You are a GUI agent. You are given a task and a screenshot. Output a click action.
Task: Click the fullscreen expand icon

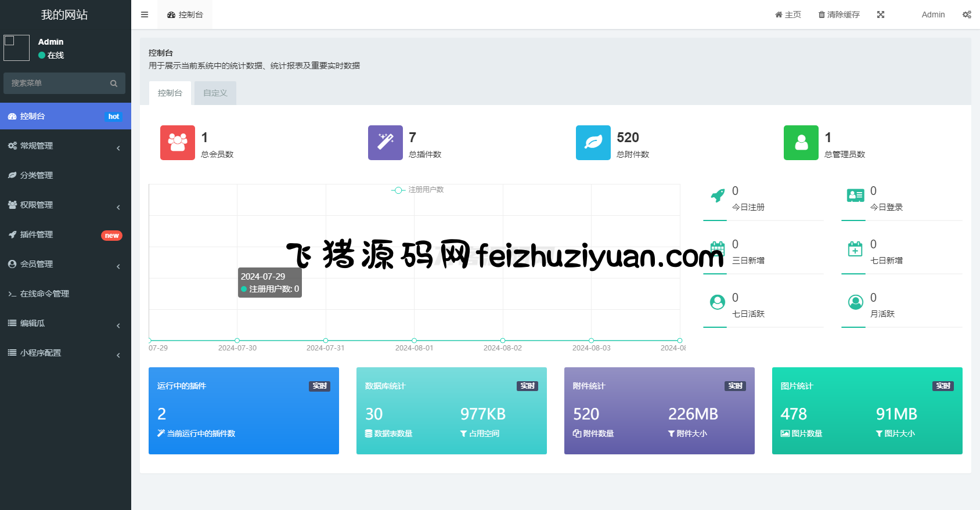881,15
